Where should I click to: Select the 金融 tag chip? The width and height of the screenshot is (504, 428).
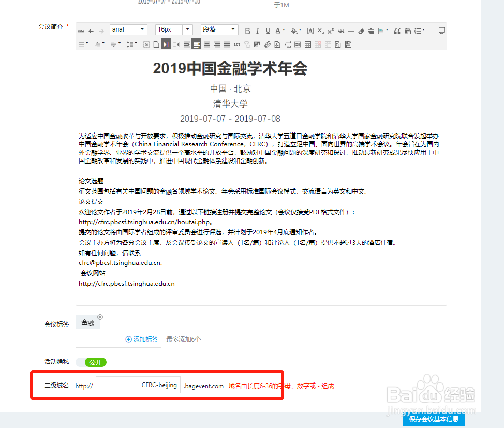pyautogui.click(x=88, y=322)
